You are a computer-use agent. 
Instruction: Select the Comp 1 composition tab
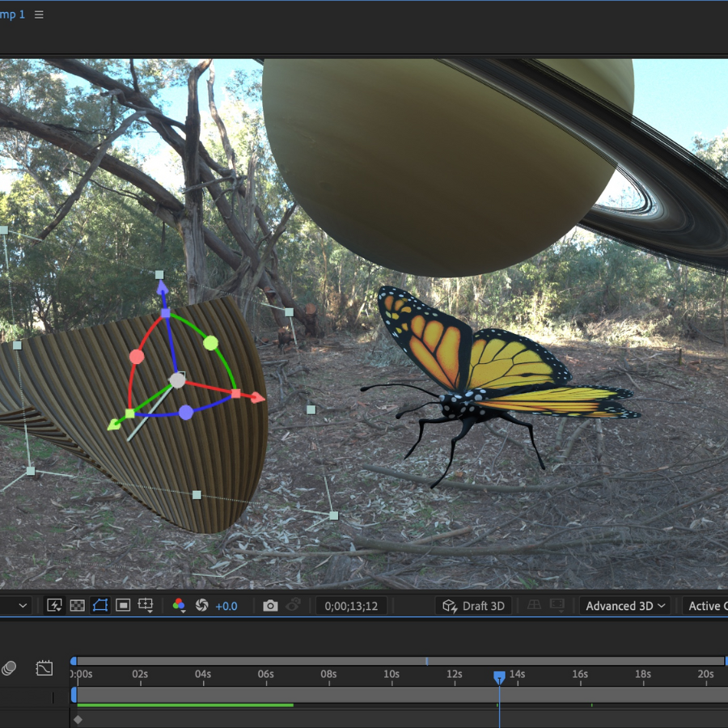[12, 15]
